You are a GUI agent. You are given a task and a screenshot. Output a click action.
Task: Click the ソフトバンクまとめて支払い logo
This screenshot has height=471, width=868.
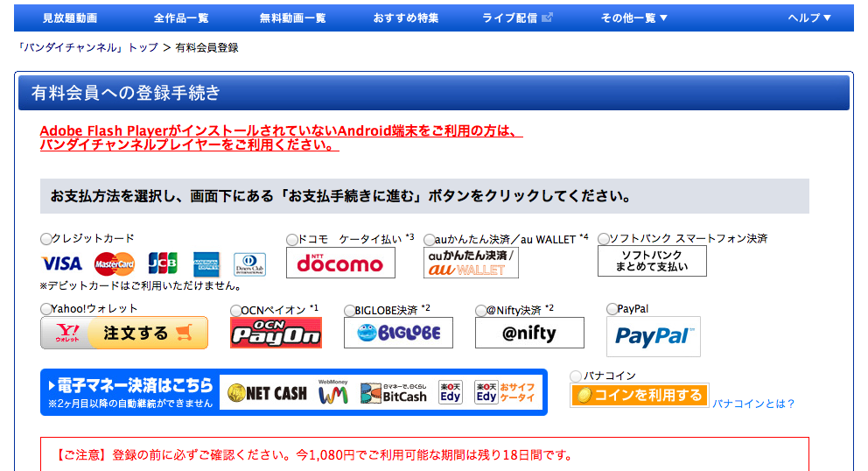click(652, 261)
